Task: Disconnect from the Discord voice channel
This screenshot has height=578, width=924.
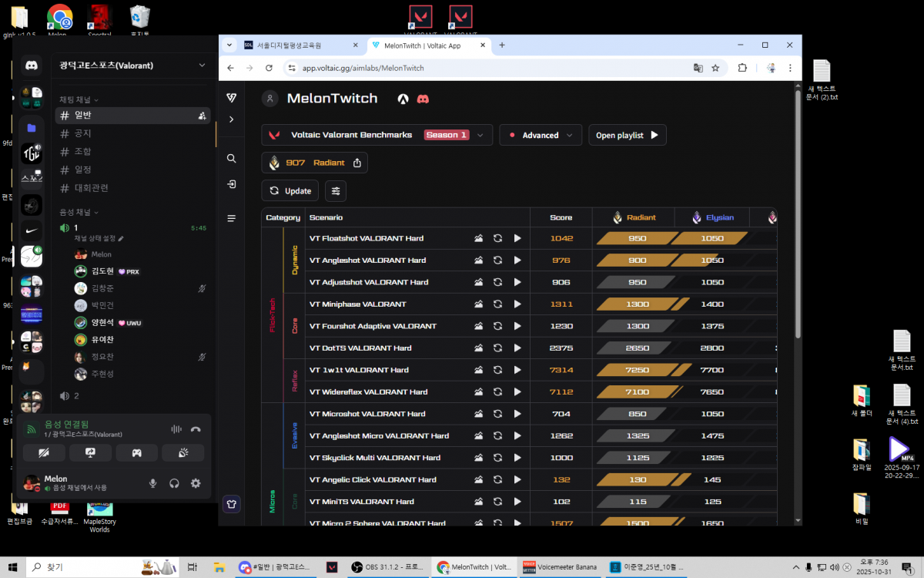Action: (196, 429)
